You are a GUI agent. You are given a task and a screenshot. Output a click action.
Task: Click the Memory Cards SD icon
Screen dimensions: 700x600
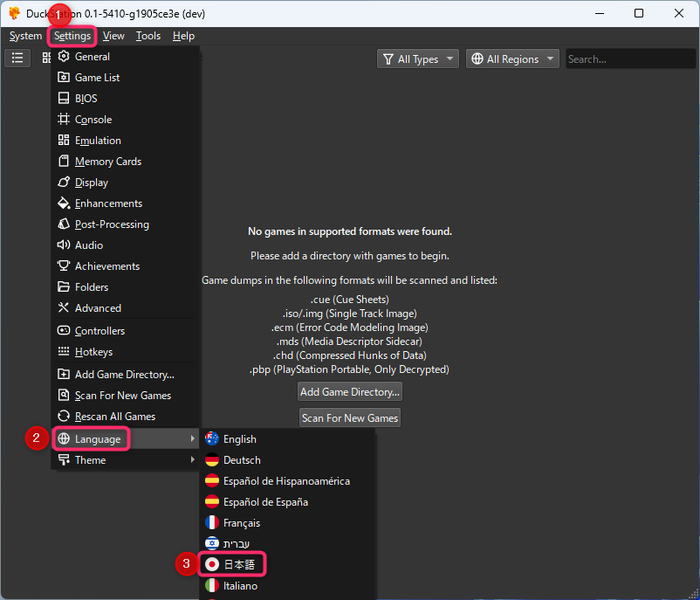64,162
